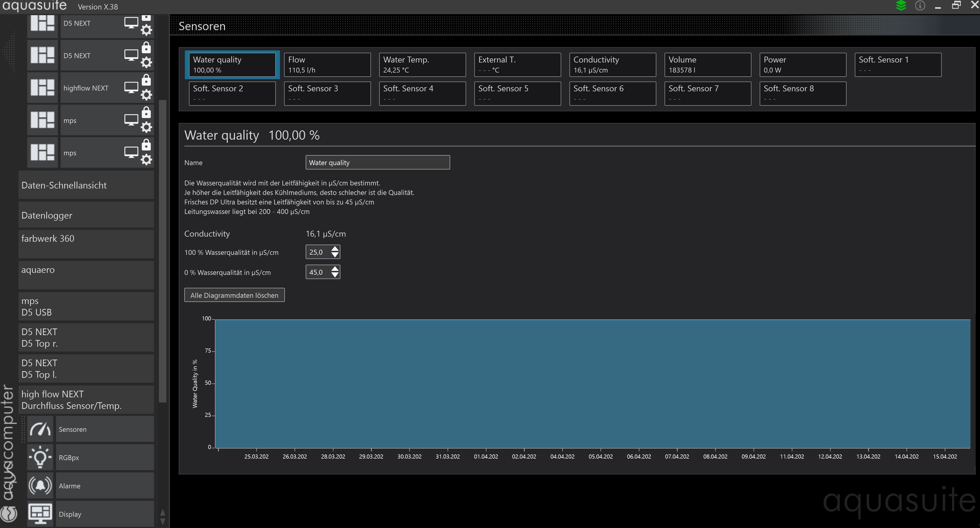Decrease the 0 % Wasserqualität value
Screen dimensions: 980x528
335,275
